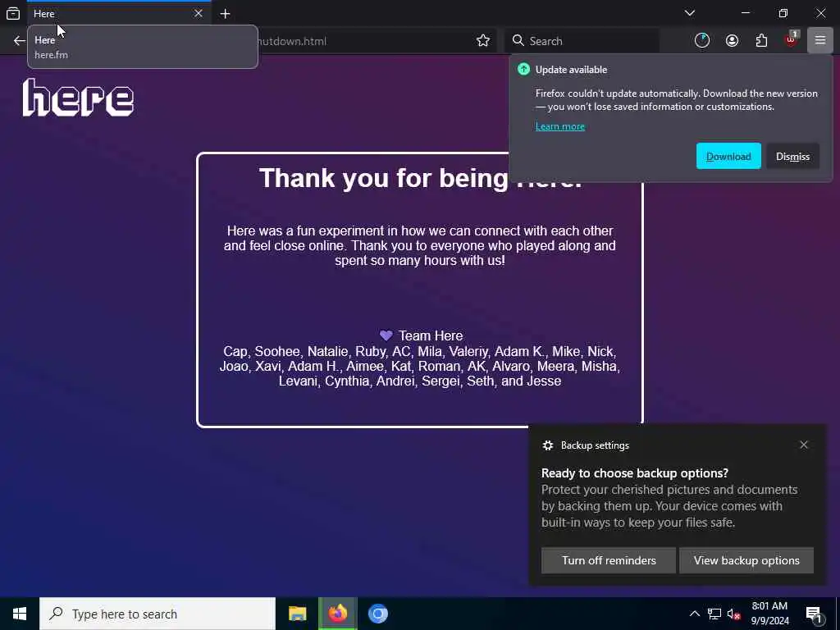The width and height of the screenshot is (840, 630).
Task: Click the visible URL text ending shutdown.html
Action: (292, 41)
